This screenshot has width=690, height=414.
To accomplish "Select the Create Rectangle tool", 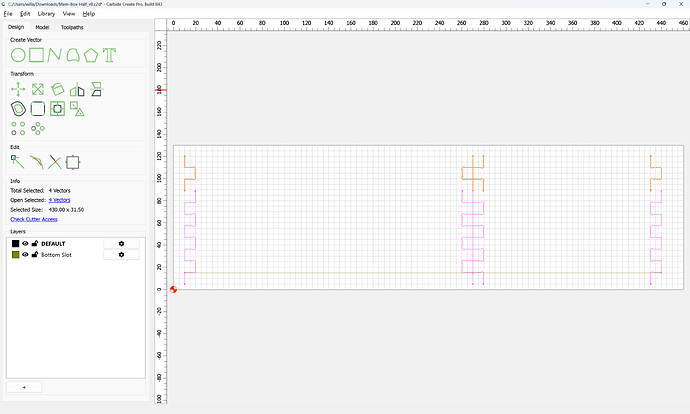I will (37, 55).
